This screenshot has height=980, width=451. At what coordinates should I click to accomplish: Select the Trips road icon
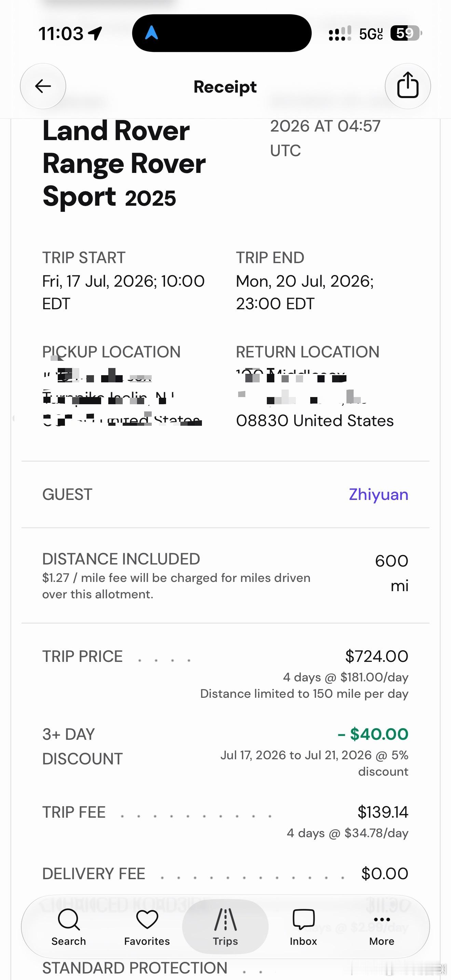pos(225,919)
